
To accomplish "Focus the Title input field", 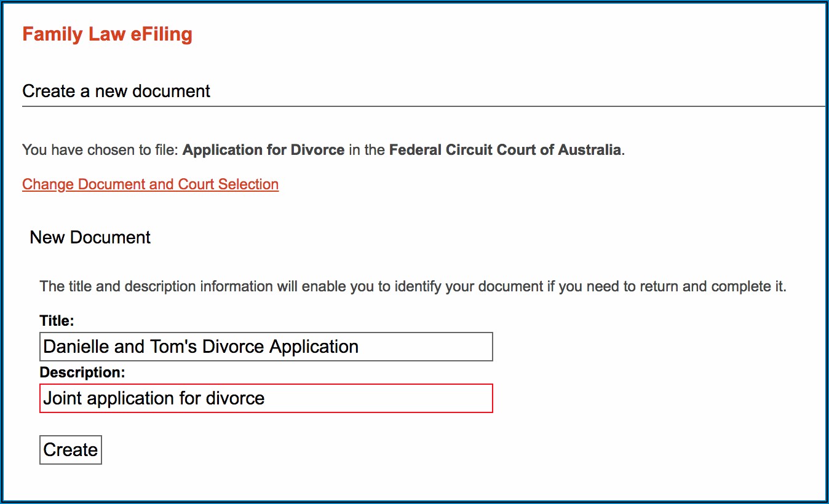I will point(266,347).
